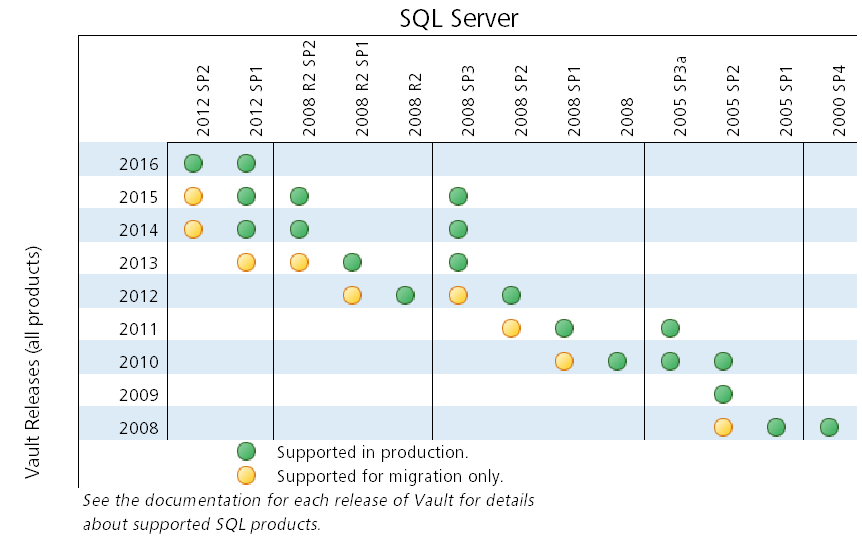The image size is (862, 557).
Task: Click yellow dot in Vault 2012 row, 2008 SP3
Action: pos(458,295)
